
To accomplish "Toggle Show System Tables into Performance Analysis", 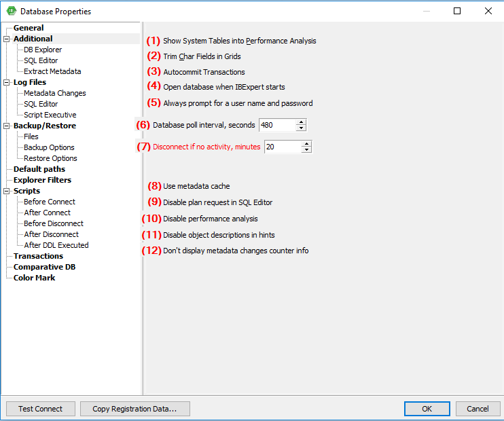I will (x=240, y=41).
